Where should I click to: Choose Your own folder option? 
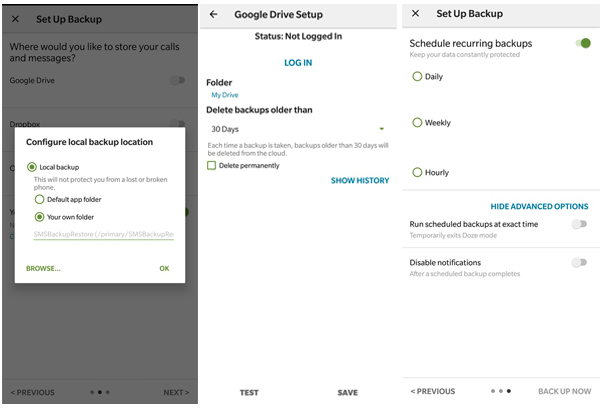click(39, 217)
